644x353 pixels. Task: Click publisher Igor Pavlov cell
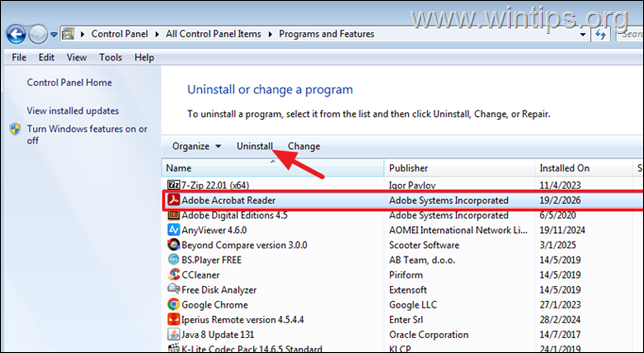click(x=413, y=186)
